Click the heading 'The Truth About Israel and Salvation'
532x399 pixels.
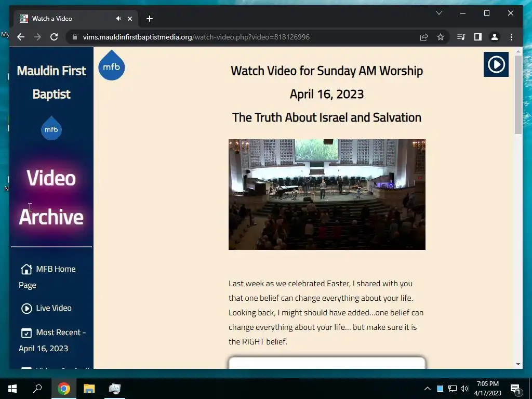(327, 117)
